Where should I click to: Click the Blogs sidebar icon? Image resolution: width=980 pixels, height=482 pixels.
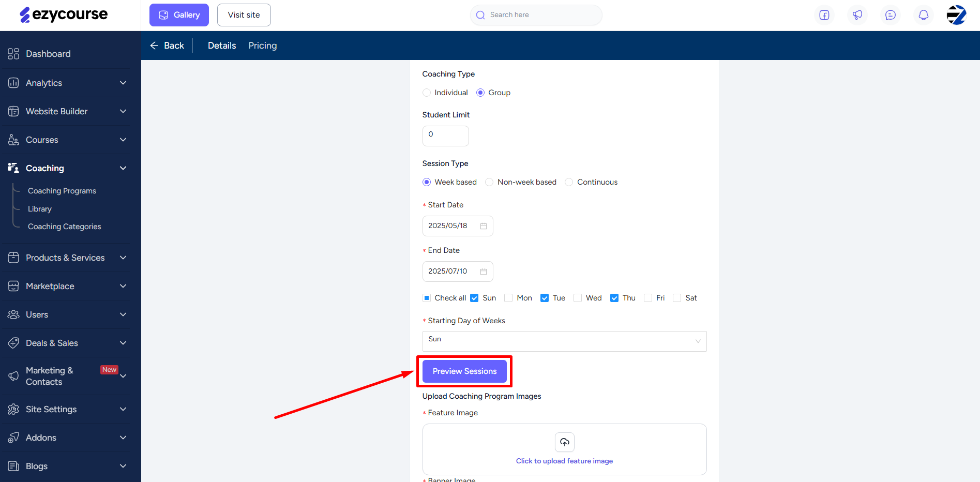[13, 466]
